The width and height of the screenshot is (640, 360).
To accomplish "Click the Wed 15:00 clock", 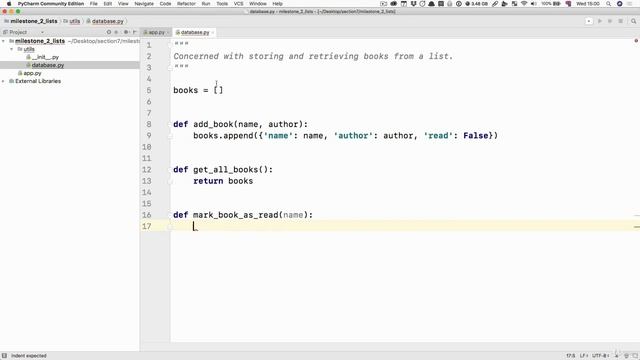I will [588, 4].
